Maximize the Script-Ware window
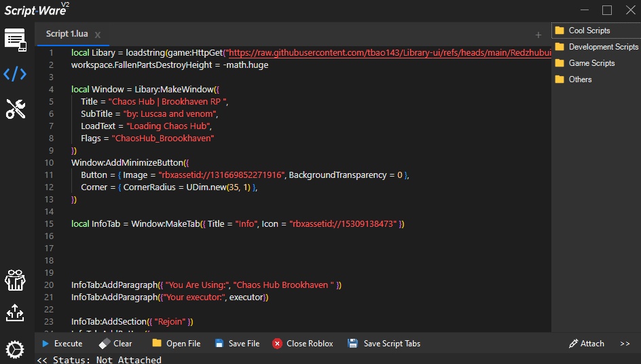Image resolution: width=641 pixels, height=364 pixels. [x=607, y=10]
